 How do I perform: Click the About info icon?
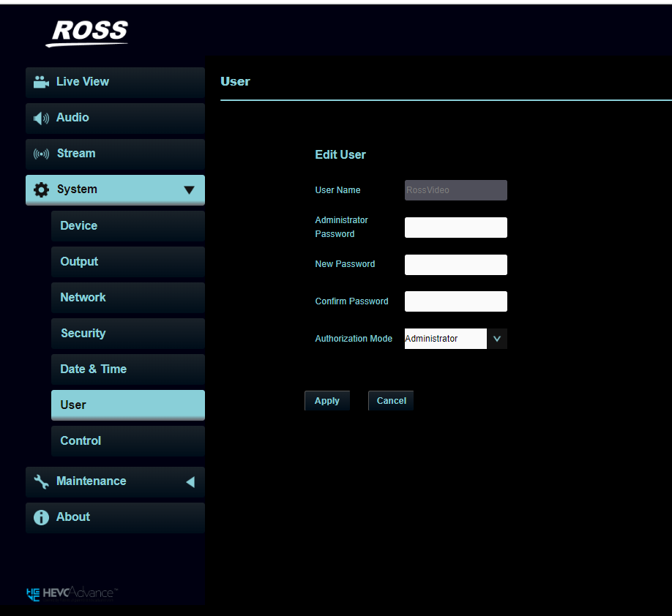(42, 517)
